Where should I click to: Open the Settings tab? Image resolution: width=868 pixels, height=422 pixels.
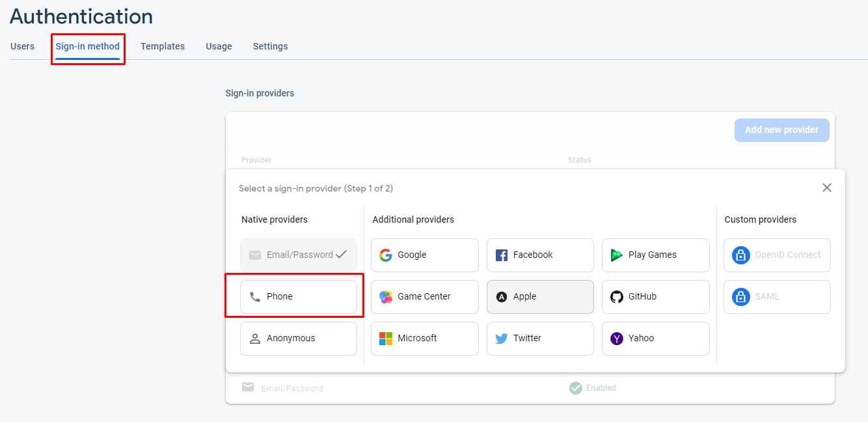pos(270,46)
